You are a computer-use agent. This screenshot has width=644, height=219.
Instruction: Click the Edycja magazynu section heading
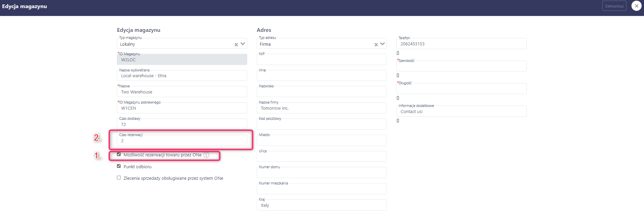pyautogui.click(x=139, y=30)
